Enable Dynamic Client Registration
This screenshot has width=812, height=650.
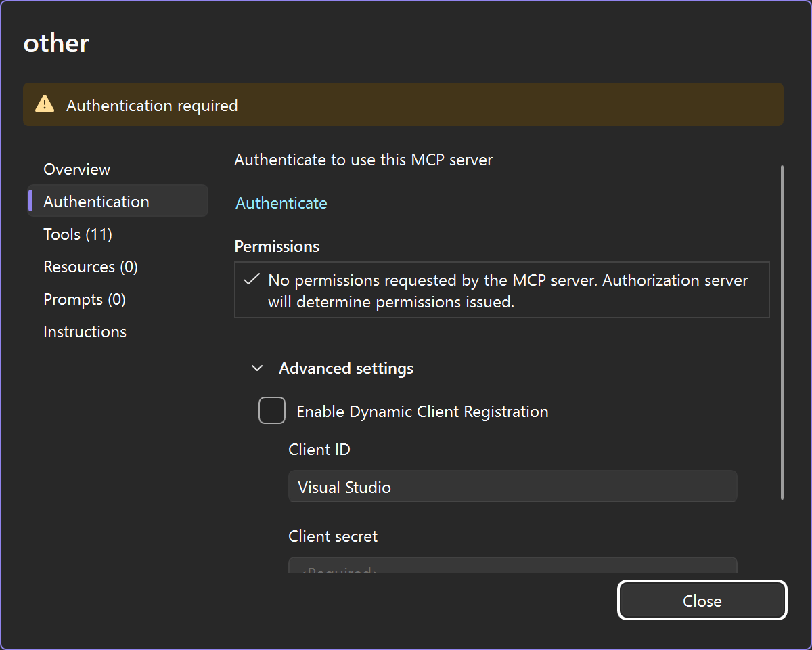click(x=271, y=410)
